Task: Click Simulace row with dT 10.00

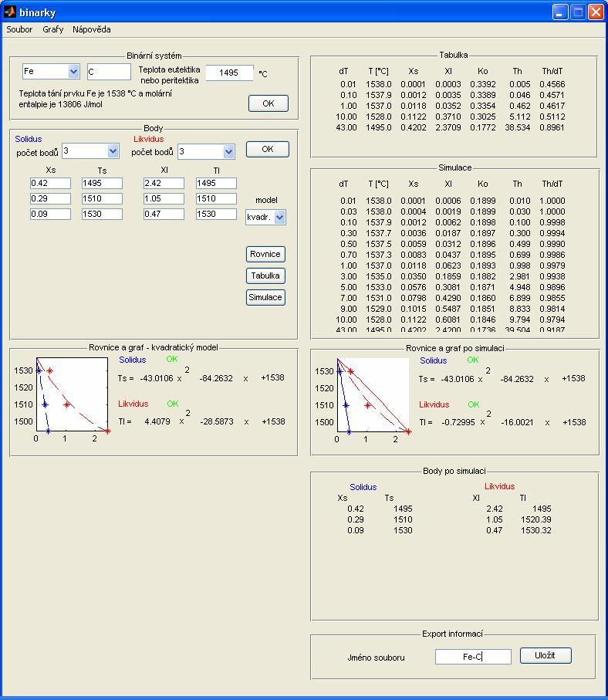Action: [450, 320]
